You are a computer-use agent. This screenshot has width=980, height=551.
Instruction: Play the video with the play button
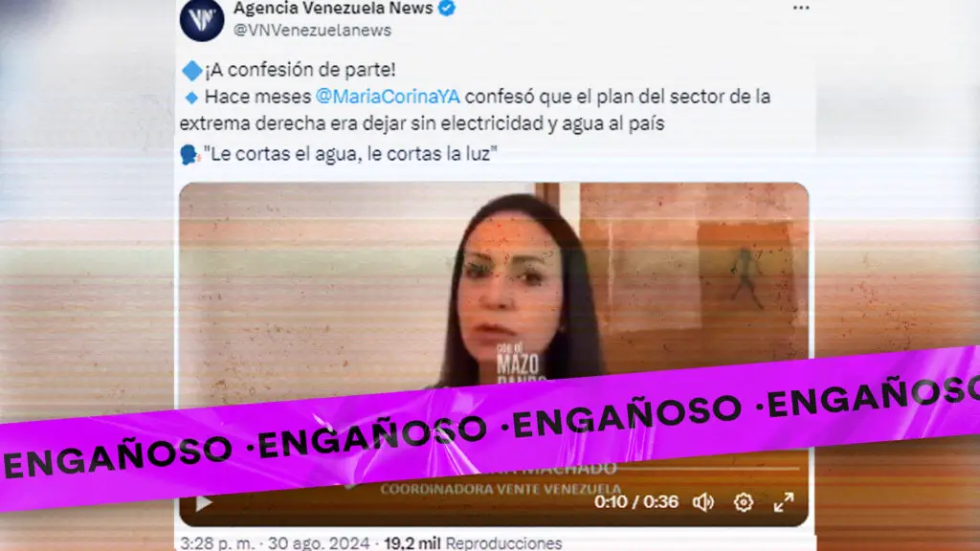click(203, 503)
